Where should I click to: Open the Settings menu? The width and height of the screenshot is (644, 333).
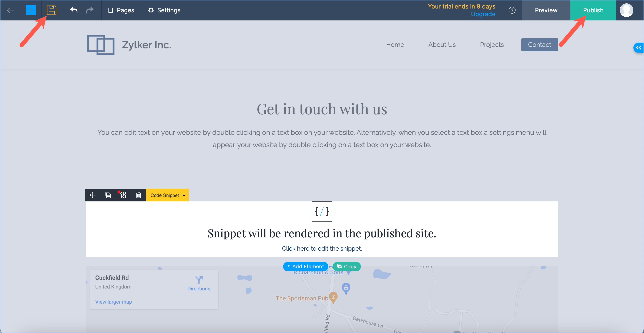pyautogui.click(x=164, y=10)
